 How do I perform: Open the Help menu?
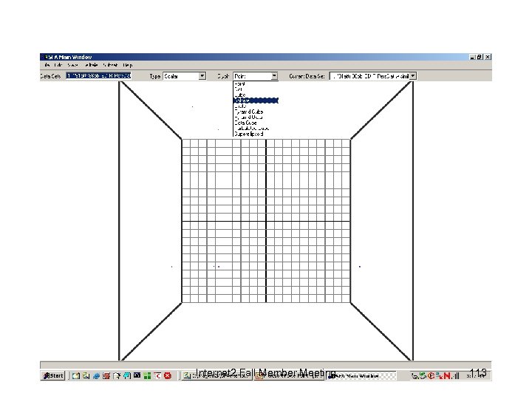(x=128, y=65)
